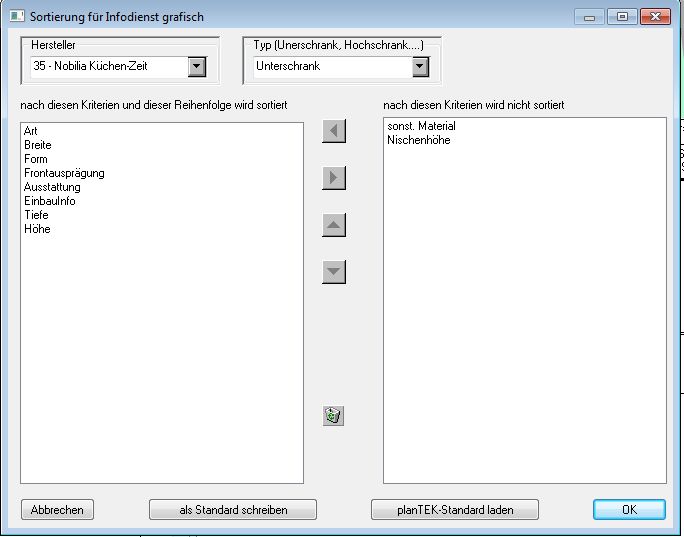Click the left arrow move button
The height and width of the screenshot is (537, 684).
click(334, 131)
